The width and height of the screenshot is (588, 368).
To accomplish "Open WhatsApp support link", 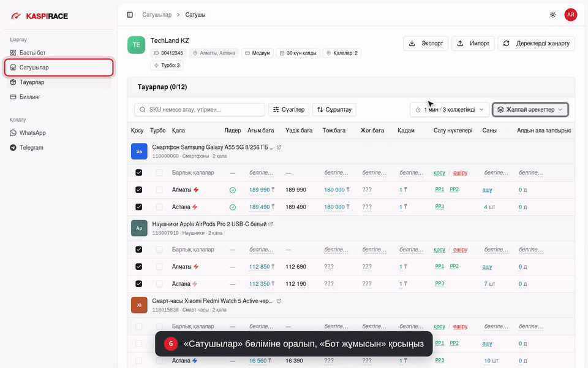I will tap(59, 133).
